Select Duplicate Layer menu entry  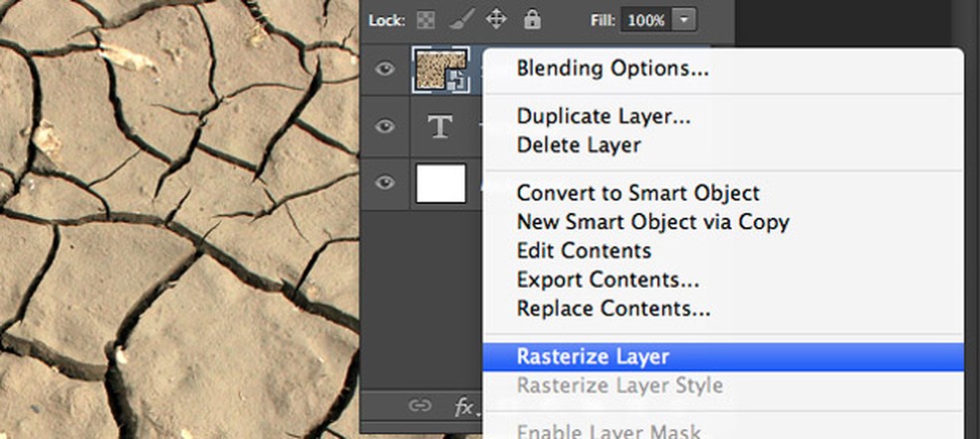(604, 116)
